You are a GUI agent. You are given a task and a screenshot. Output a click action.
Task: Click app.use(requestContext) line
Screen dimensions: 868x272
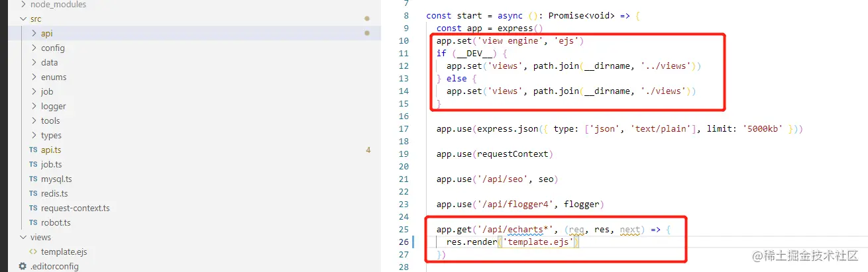(x=495, y=154)
